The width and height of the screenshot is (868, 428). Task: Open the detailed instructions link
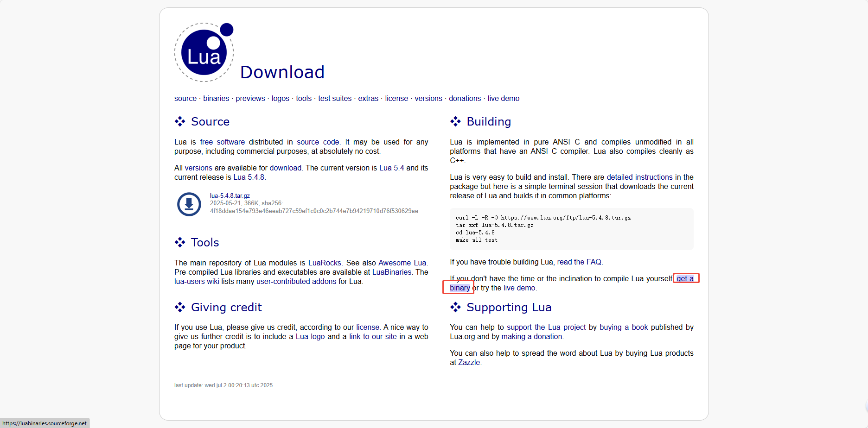click(x=639, y=177)
